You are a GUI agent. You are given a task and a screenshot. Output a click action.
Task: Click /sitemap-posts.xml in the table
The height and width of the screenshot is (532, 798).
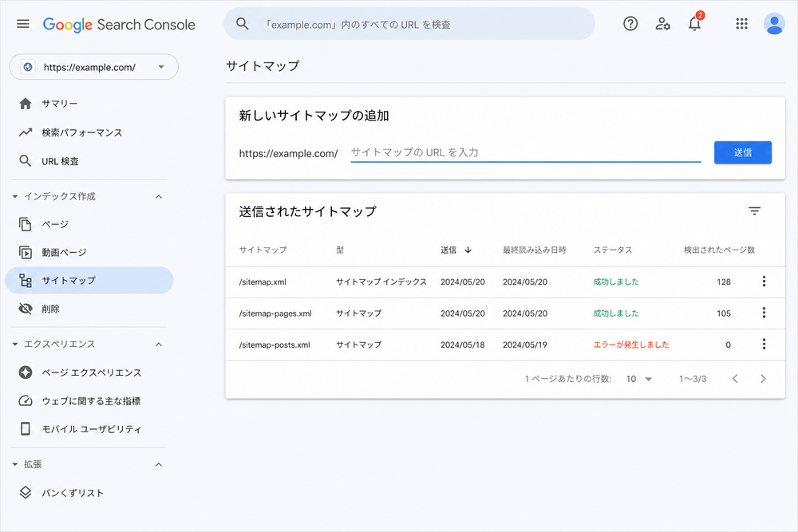[x=275, y=345]
